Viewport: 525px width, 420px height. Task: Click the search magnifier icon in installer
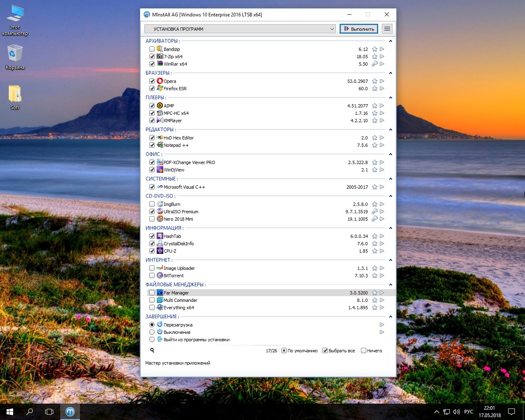[x=152, y=350]
